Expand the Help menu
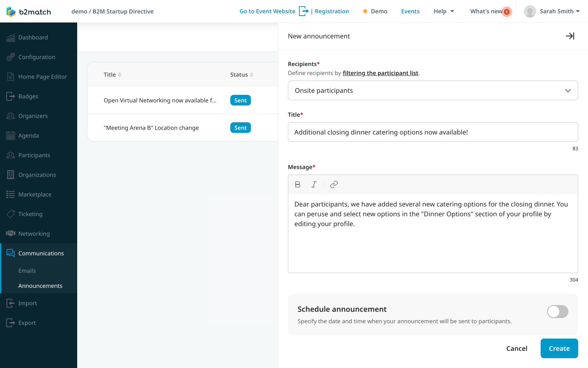The image size is (588, 368). point(443,11)
